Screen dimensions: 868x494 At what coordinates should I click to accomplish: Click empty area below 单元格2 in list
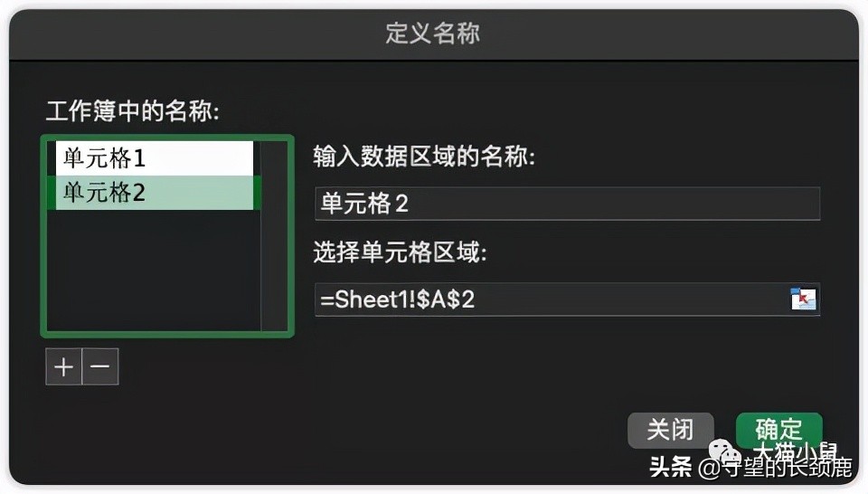(155, 271)
